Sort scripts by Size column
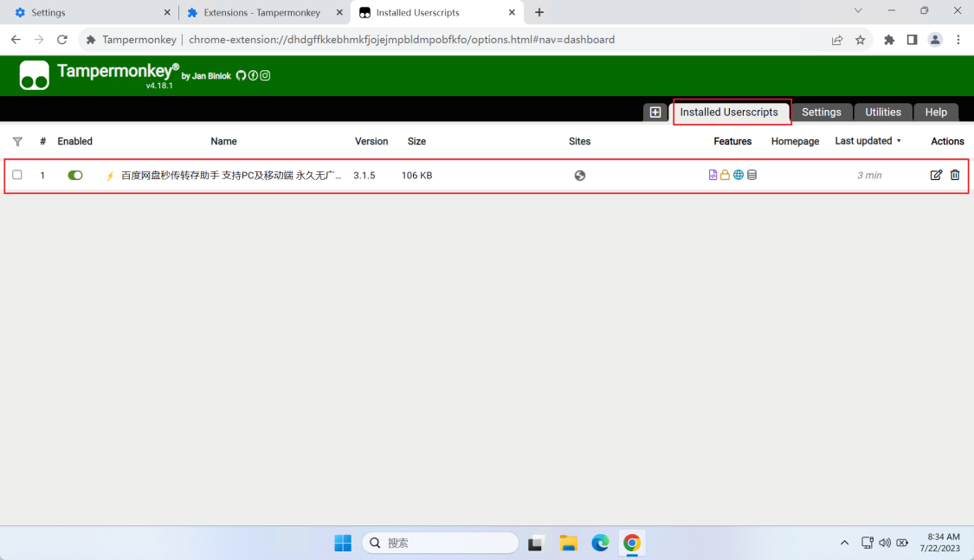This screenshot has height=560, width=974. point(416,142)
